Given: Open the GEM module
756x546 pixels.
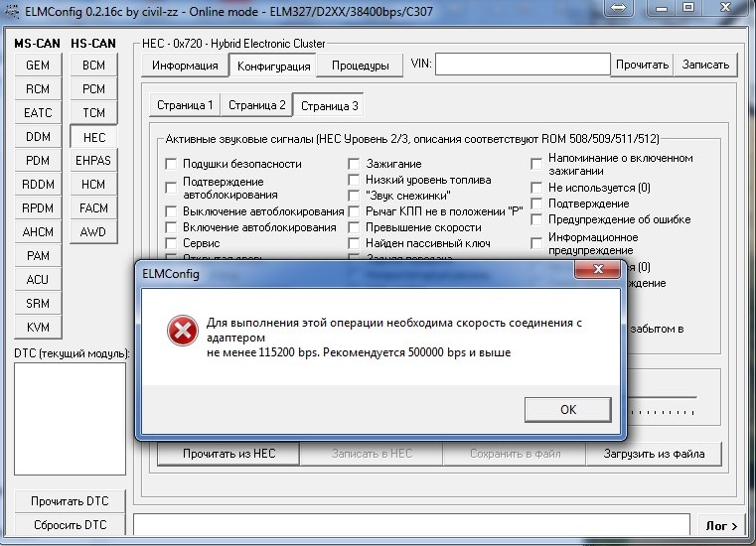Looking at the screenshot, I should (x=38, y=66).
